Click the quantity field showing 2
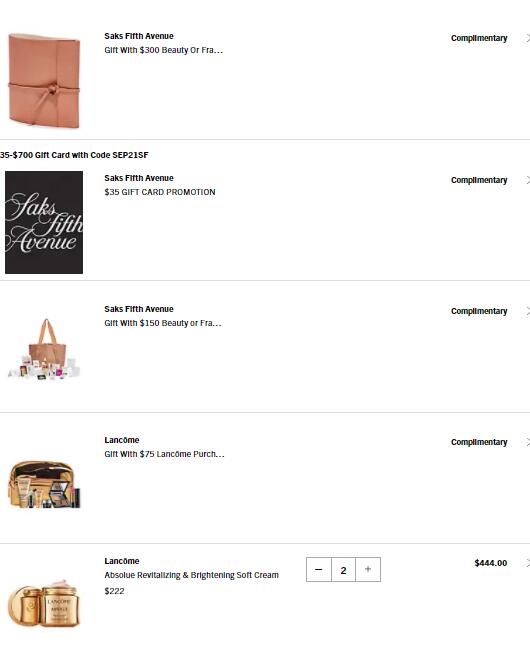Viewport: 530px width, 648px height. pyautogui.click(x=343, y=569)
